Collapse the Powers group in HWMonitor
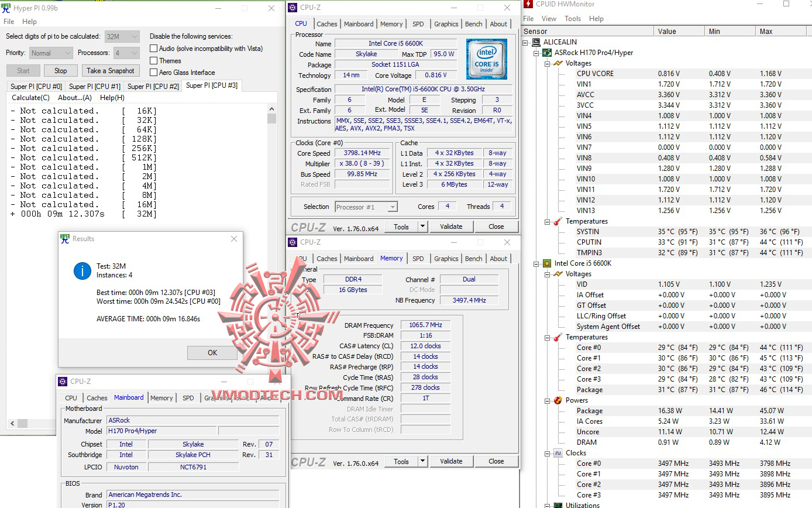Image resolution: width=812 pixels, height=508 pixels. coord(547,400)
